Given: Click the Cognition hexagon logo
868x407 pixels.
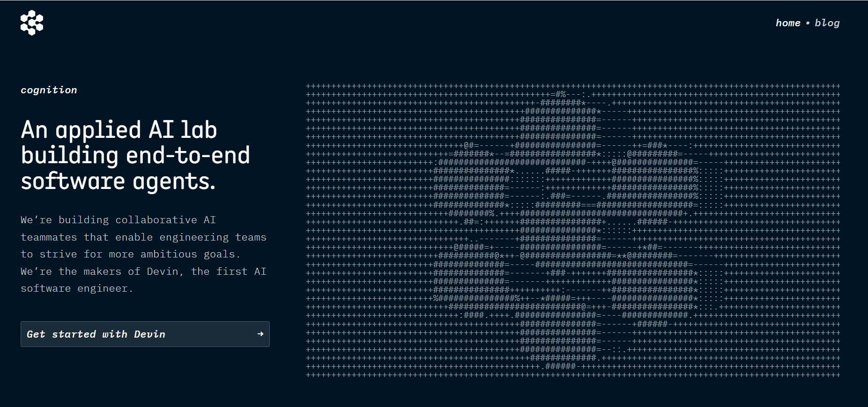Looking at the screenshot, I should click(32, 23).
